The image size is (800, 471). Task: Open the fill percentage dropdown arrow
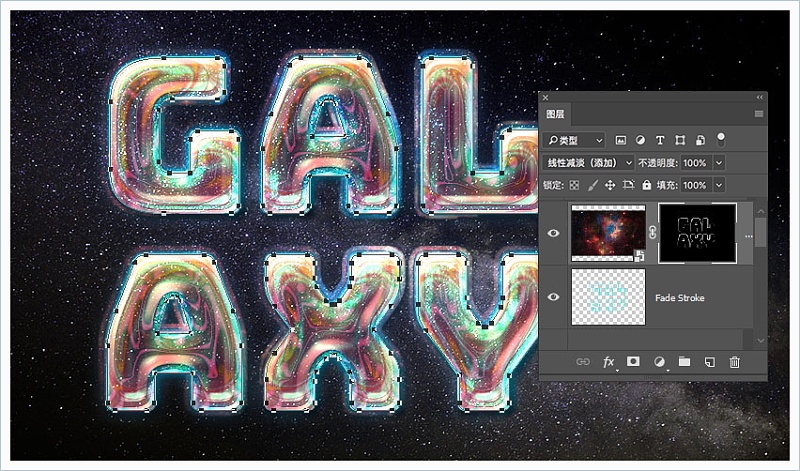tap(719, 185)
